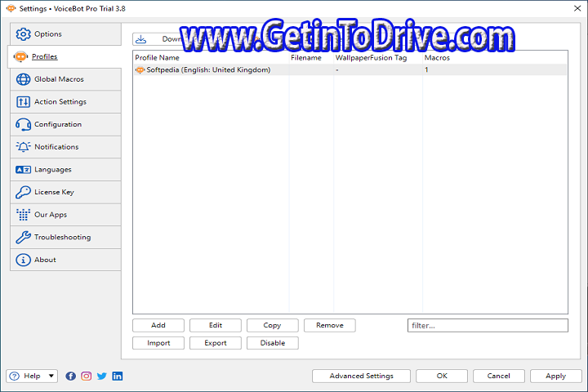Click the Apply button
The image size is (588, 392).
pos(556,376)
